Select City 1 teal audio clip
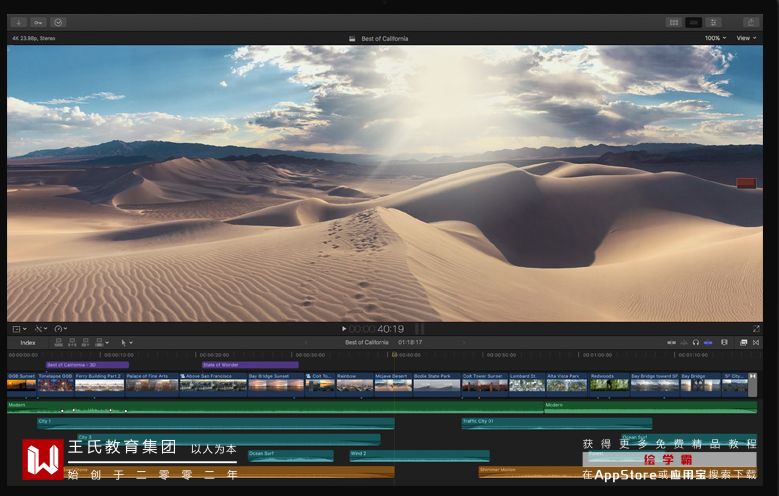Viewport: 779px width, 496px height. click(216, 423)
